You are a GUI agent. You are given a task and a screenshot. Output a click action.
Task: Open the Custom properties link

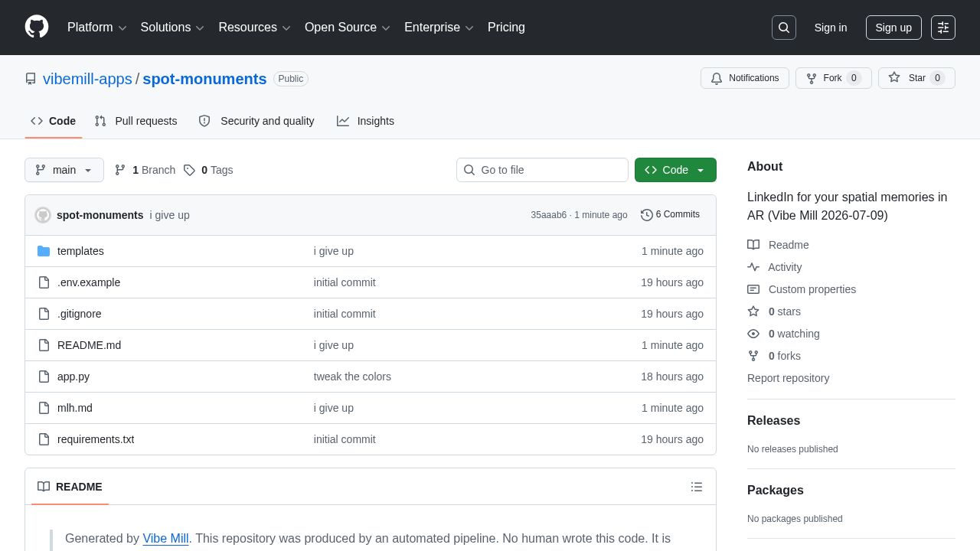[802, 289]
